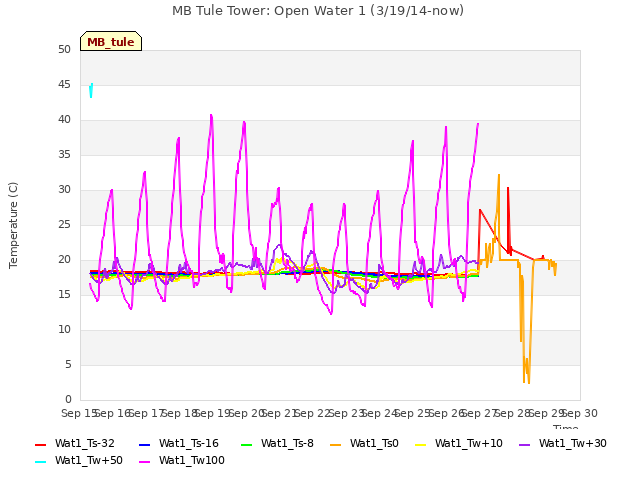Toggle the Wat1_Tw100 legend entry
This screenshot has width=640, height=480.
pyautogui.click(x=182, y=460)
